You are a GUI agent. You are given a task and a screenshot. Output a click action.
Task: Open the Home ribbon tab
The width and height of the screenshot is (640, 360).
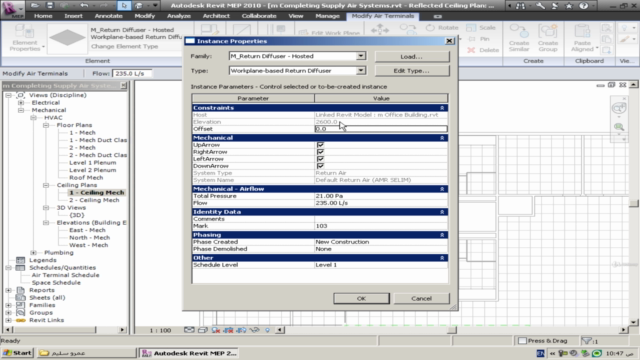click(x=43, y=16)
